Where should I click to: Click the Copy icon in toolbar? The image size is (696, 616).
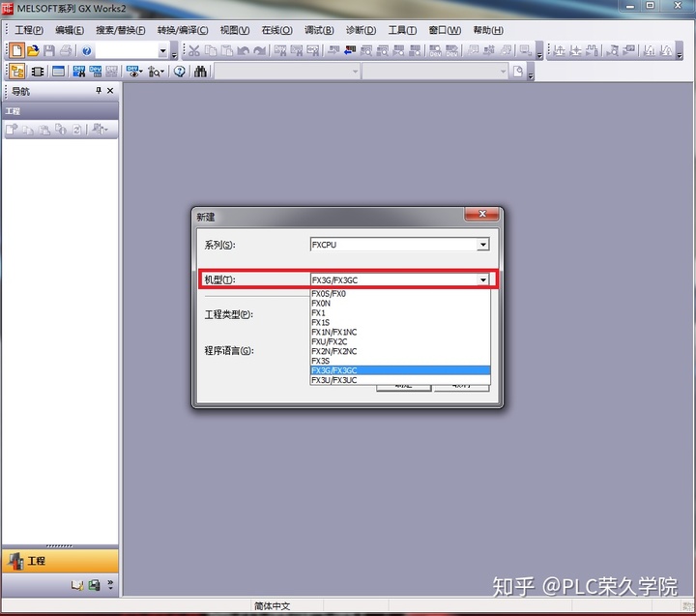click(211, 50)
